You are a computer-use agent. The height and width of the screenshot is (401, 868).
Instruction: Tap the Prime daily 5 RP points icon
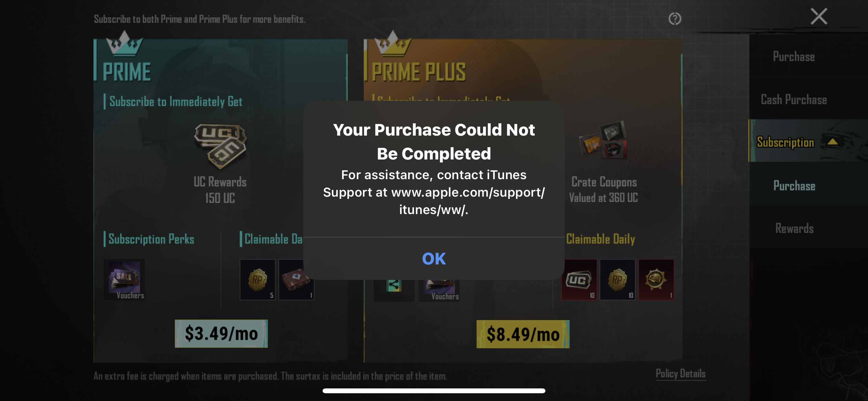click(x=257, y=279)
